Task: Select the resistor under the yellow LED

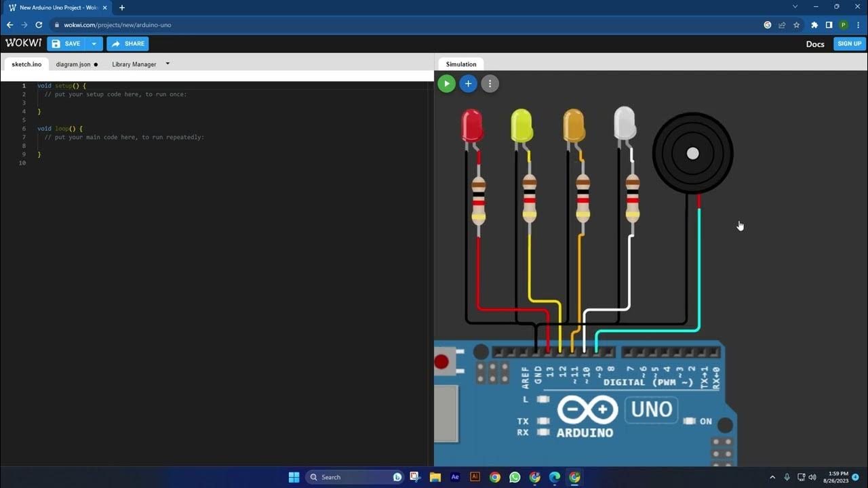Action: (530, 199)
